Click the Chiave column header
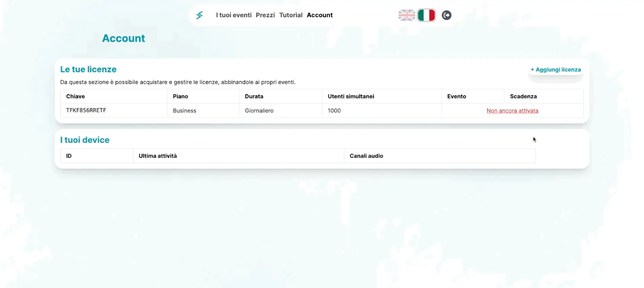This screenshot has height=288, width=644. point(76,97)
